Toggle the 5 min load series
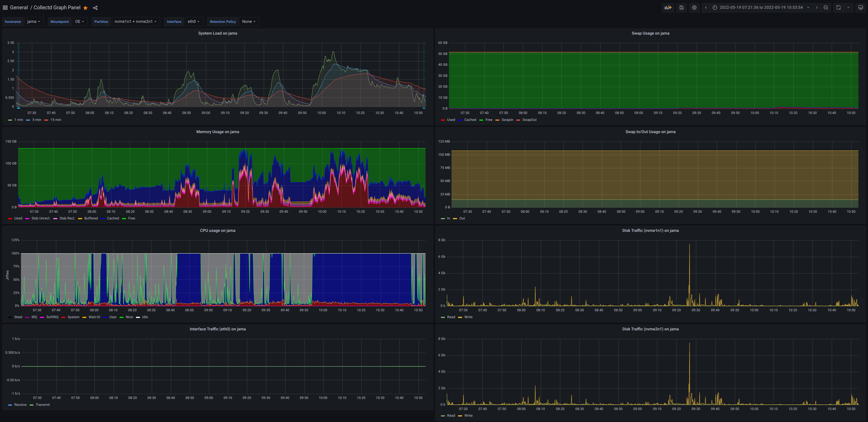 [x=37, y=120]
